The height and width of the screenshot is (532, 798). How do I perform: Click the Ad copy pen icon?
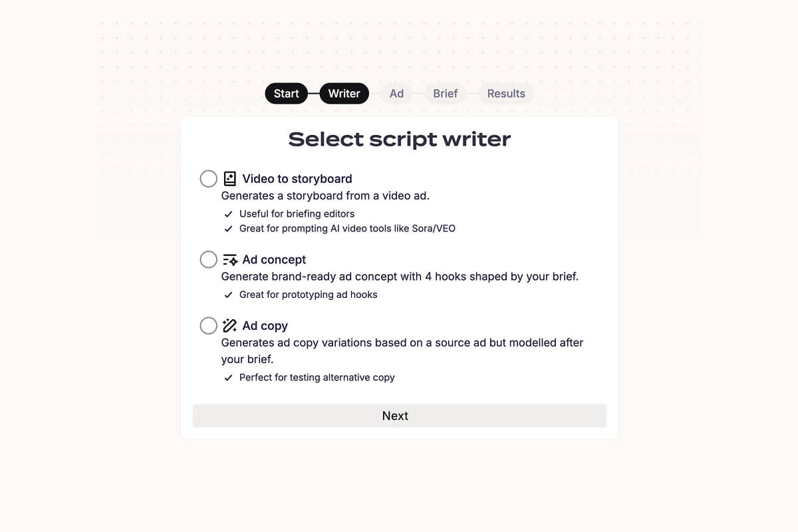(x=229, y=325)
